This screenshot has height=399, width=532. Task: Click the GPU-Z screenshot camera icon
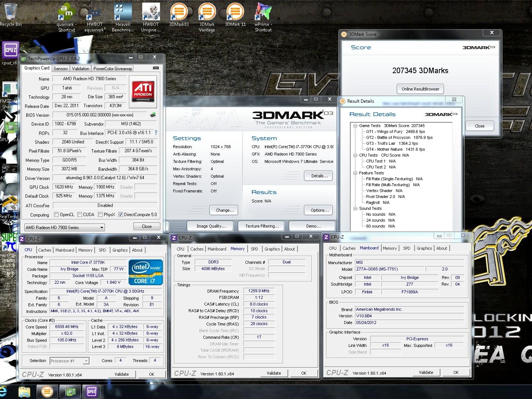(156, 68)
